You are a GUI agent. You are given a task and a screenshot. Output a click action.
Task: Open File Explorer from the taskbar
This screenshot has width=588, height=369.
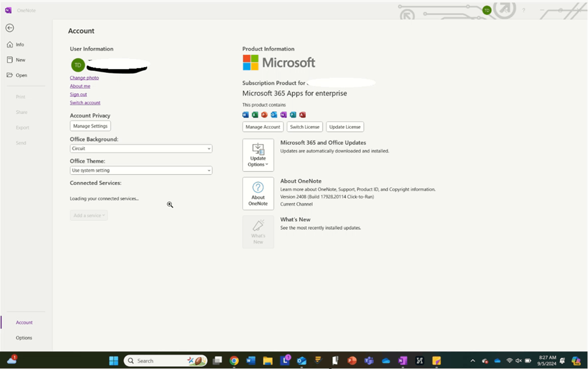268,360
